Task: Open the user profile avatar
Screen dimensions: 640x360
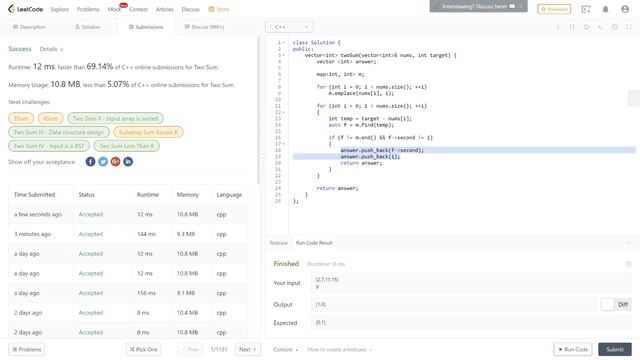Action: pos(625,9)
